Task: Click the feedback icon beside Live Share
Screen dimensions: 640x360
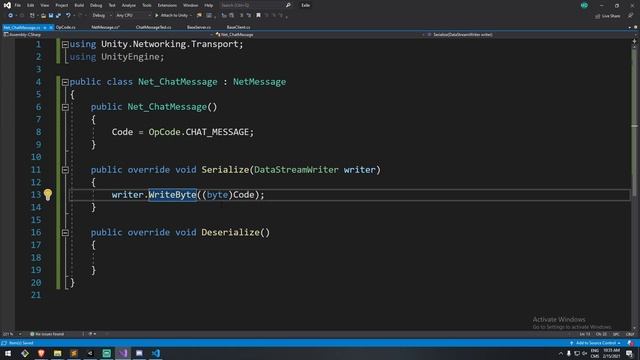Action: [x=631, y=16]
